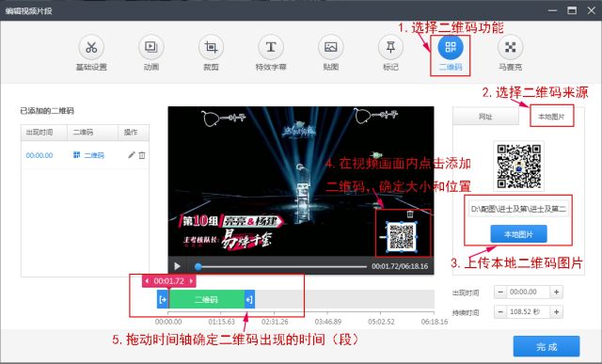Image resolution: width=602 pixels, height=364 pixels.
Task: Switch to the 本地图片 source tab
Action: click(552, 117)
